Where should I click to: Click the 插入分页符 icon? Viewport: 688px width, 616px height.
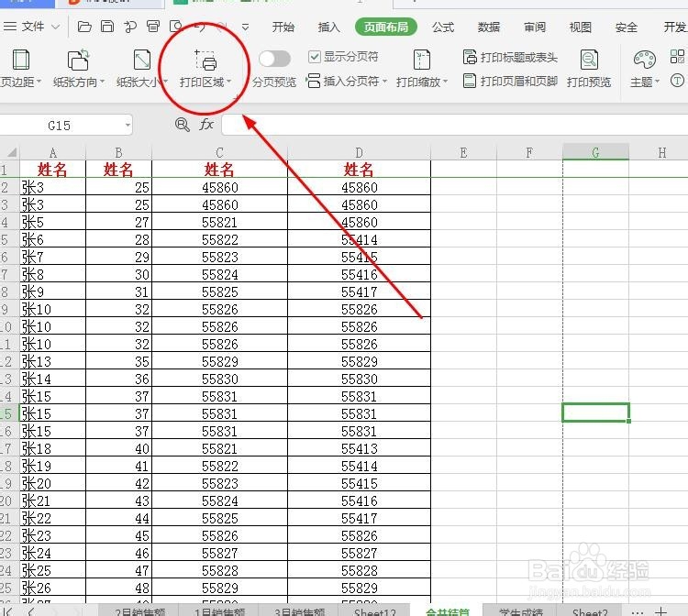click(x=313, y=81)
